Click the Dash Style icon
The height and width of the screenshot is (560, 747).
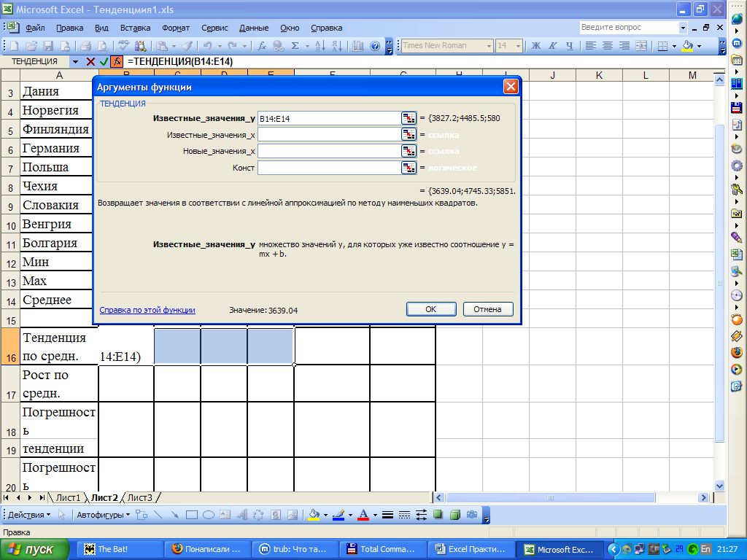(404, 515)
